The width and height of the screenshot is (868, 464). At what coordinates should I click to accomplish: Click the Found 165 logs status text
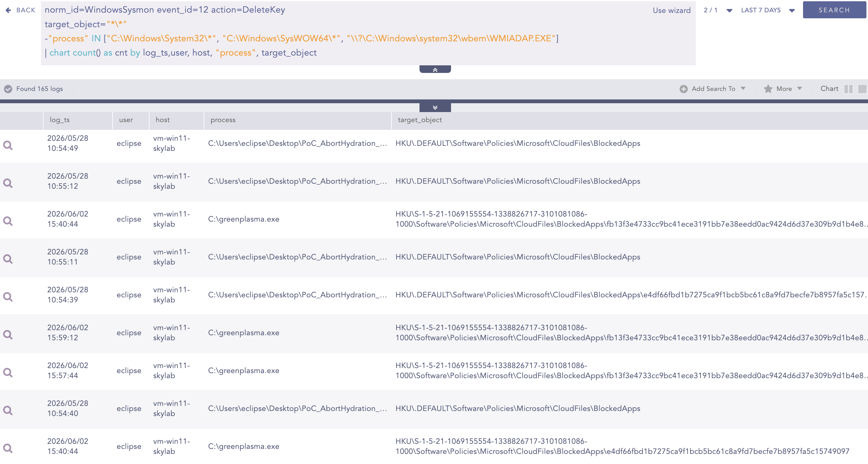pyautogui.click(x=39, y=89)
